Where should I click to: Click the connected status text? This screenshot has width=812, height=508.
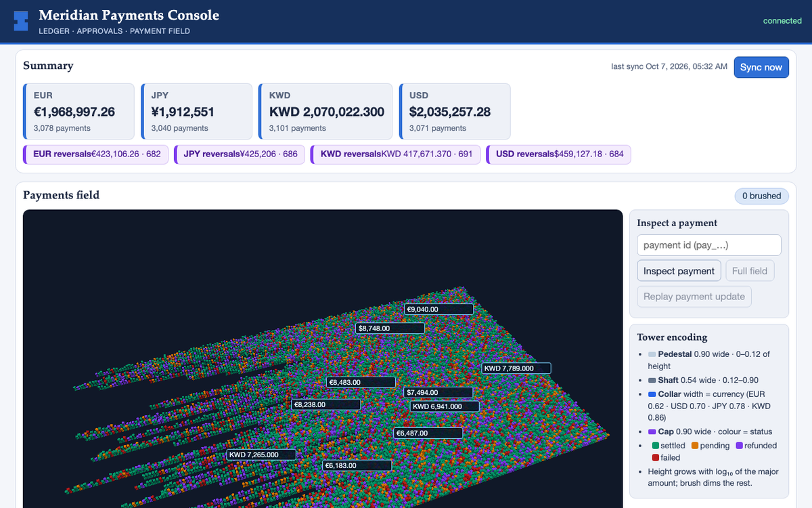click(782, 21)
